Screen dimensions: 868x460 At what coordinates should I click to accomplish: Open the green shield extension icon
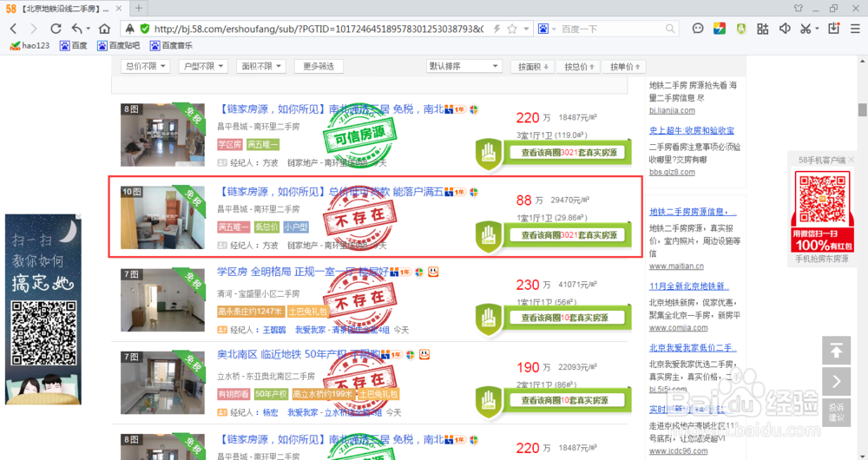[740, 29]
